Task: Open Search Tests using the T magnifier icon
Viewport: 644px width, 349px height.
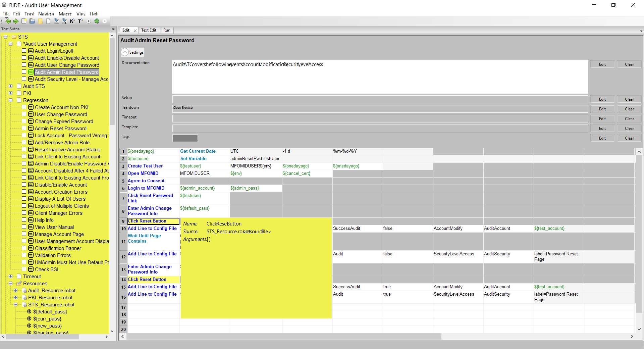Action: point(80,21)
